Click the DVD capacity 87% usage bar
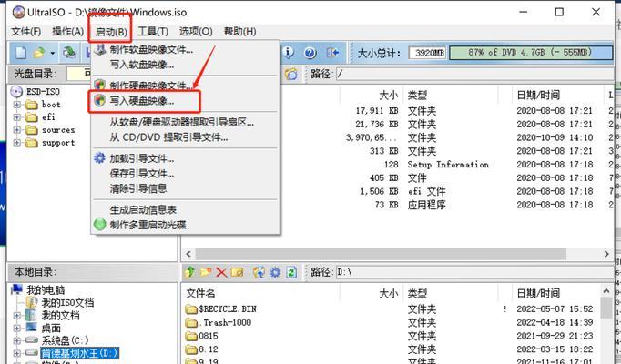Screen dimensions: 621x364 531,53
